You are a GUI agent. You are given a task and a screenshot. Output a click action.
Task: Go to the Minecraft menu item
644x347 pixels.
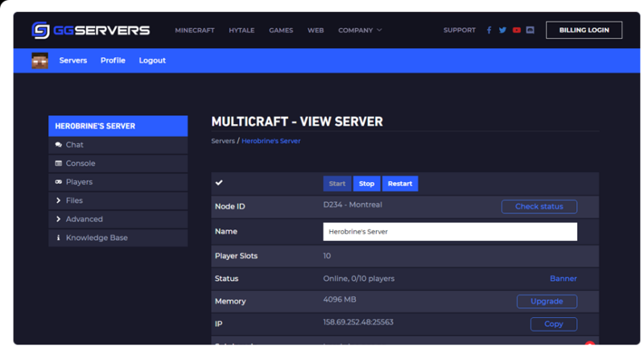pos(195,31)
